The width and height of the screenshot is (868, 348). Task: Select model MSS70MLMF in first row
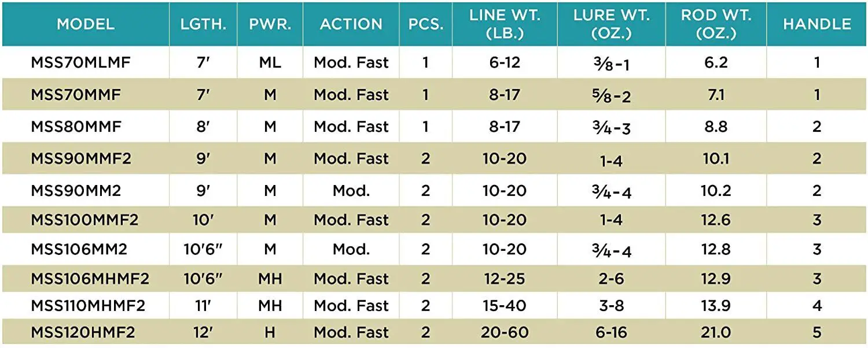point(80,62)
